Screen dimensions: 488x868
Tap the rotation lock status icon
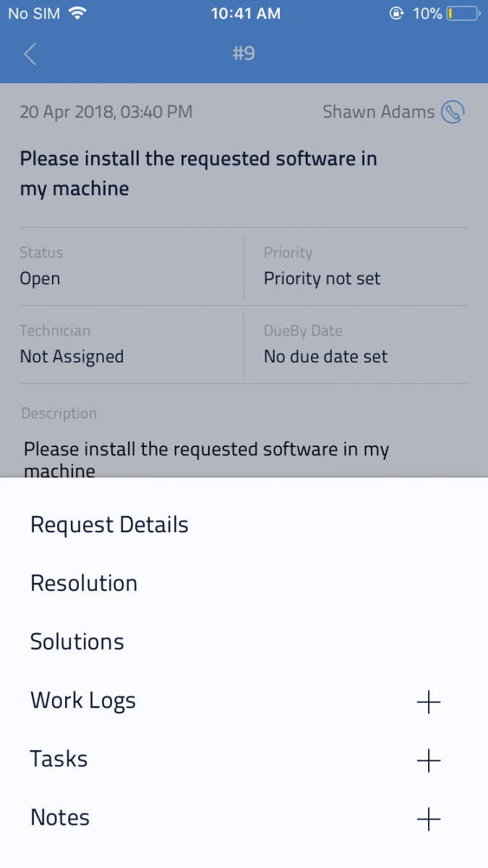point(396,14)
